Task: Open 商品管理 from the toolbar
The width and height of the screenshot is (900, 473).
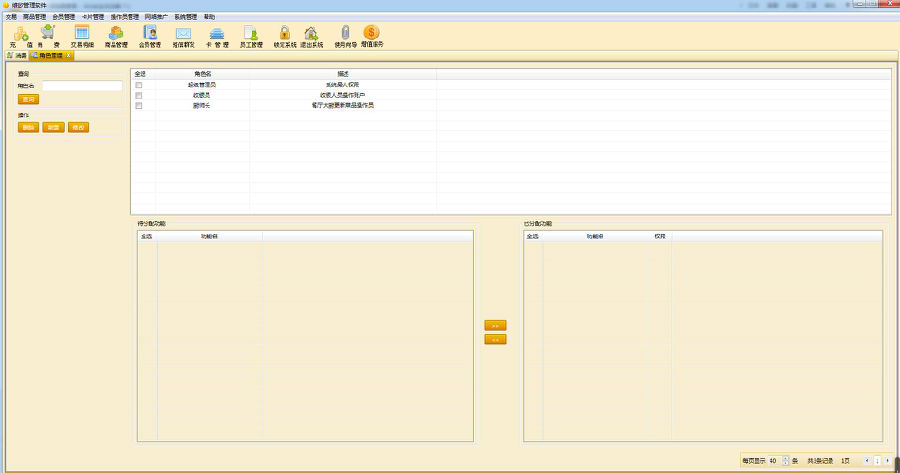Action: click(116, 33)
